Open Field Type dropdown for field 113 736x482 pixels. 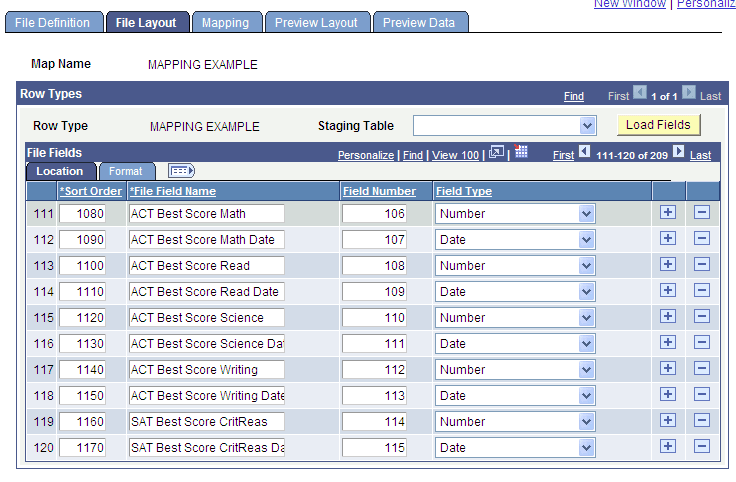[x=586, y=396]
